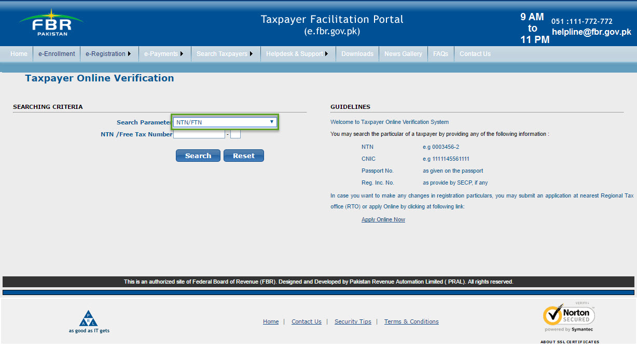The height and width of the screenshot is (364, 637).
Task: Open the Downloads page
Action: 357,53
